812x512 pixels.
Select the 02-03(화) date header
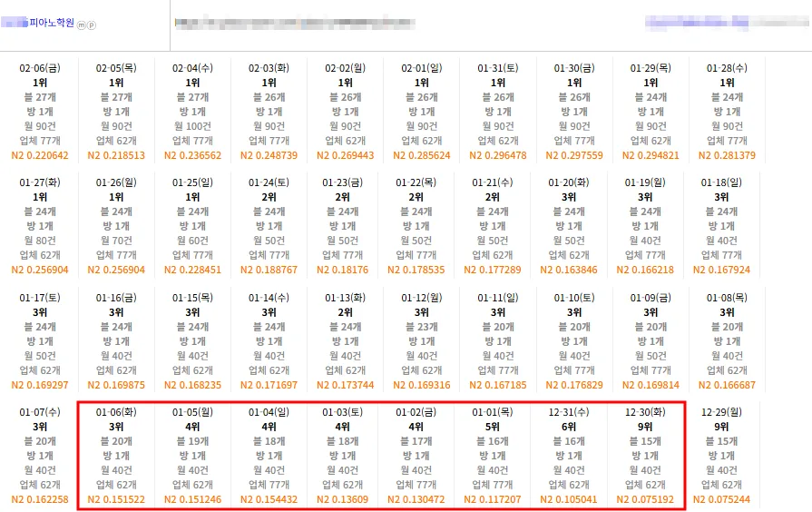pos(269,68)
